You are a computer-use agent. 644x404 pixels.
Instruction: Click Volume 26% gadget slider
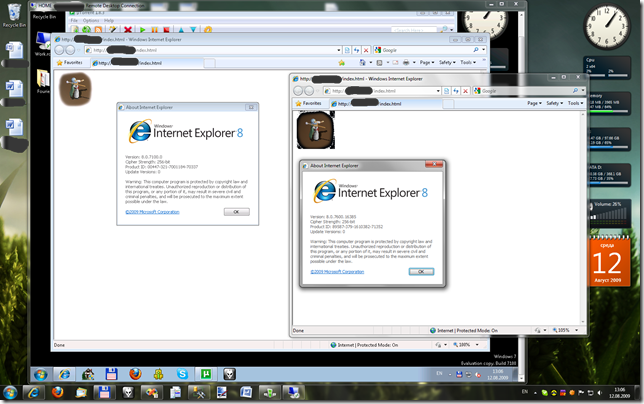click(608, 214)
